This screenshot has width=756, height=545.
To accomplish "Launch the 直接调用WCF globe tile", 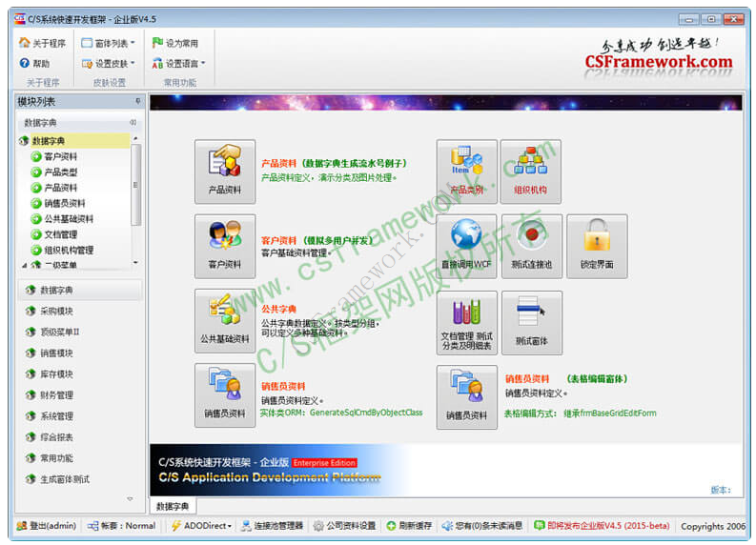I will point(466,246).
